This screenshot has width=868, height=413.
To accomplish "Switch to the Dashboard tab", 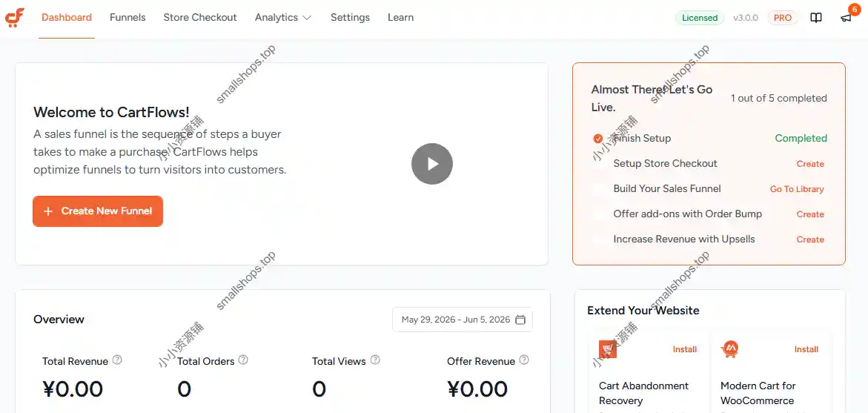I will point(67,17).
